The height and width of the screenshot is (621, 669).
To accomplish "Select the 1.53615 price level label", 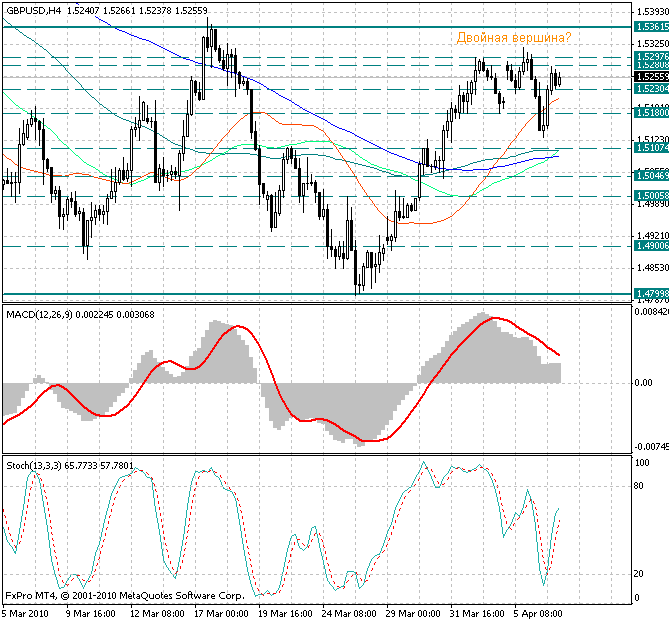I will tap(651, 28).
